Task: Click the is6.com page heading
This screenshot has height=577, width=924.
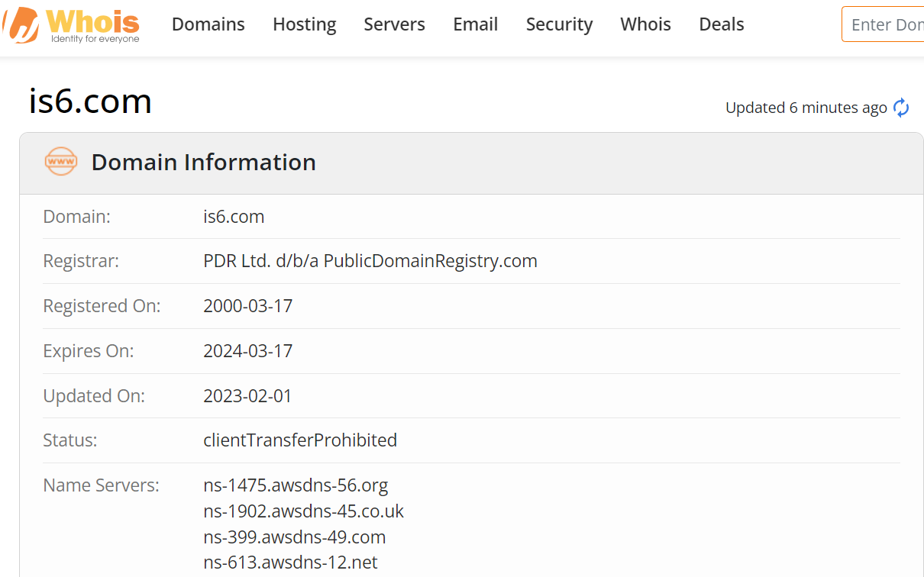Action: [x=90, y=101]
